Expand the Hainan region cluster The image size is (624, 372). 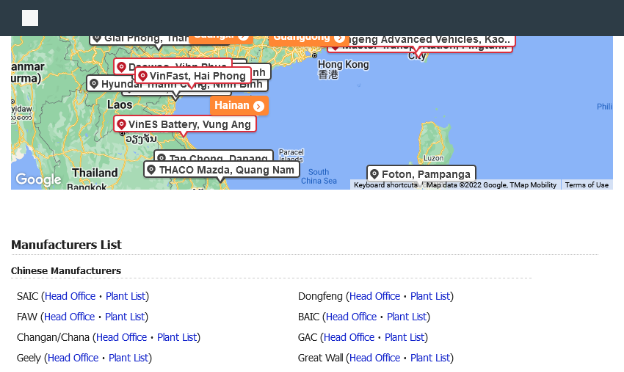[x=239, y=105]
